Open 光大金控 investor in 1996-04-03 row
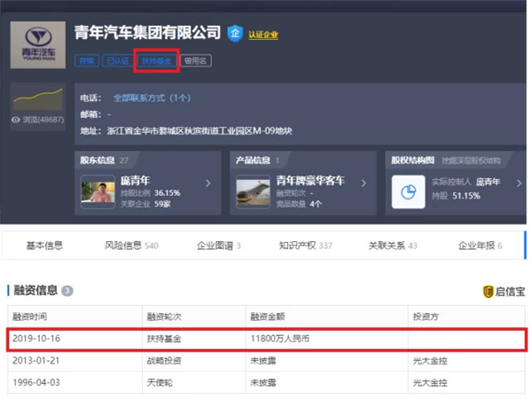This screenshot has width=532, height=407. (430, 382)
